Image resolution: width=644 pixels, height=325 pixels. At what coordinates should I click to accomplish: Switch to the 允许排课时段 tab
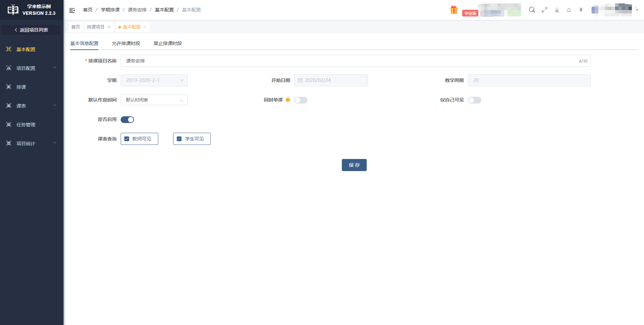coord(126,43)
